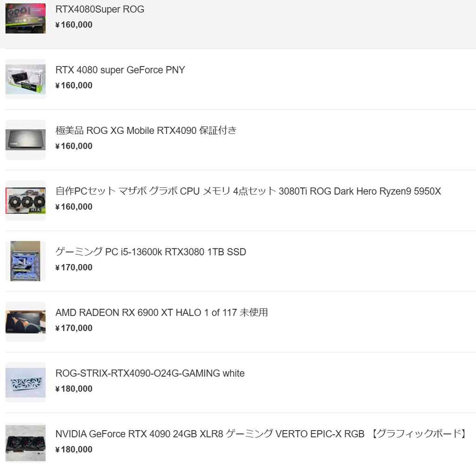
Task: Open the 自作PCセット 4点セット listing title
Action: point(248,191)
